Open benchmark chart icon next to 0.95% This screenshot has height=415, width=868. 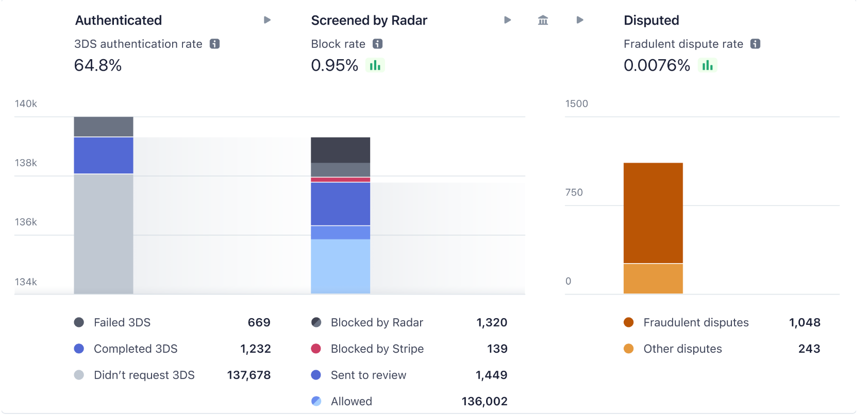pyautogui.click(x=375, y=65)
